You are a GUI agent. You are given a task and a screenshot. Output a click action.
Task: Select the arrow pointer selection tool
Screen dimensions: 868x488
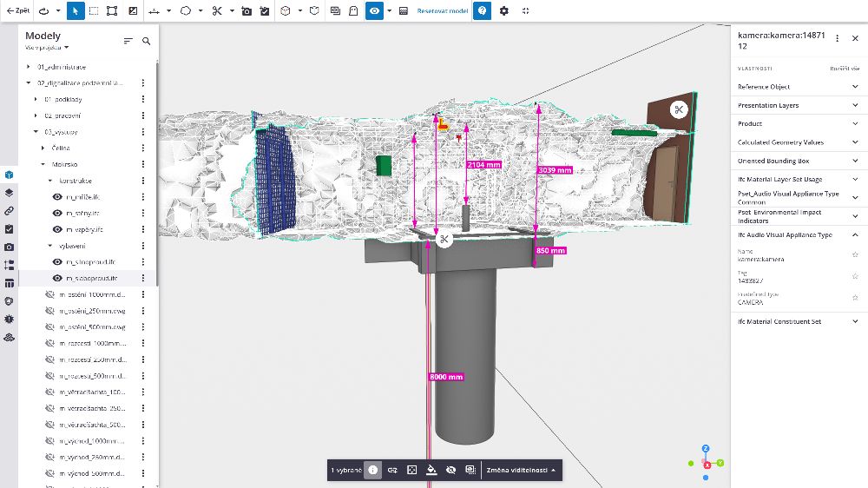[74, 11]
